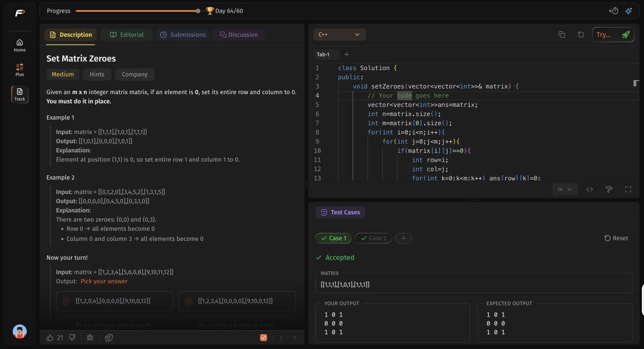Click line number 10 in the editor gutter
The image size is (644, 349).
pos(317,151)
